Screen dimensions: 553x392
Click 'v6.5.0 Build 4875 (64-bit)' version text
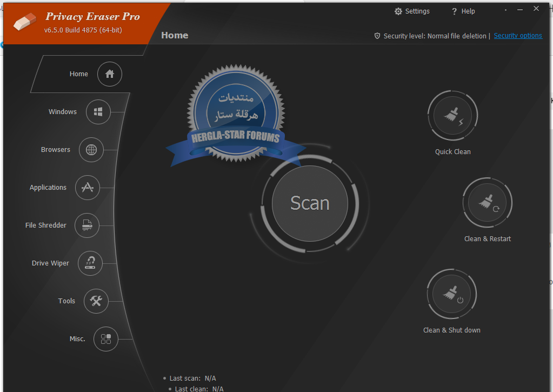coord(83,30)
